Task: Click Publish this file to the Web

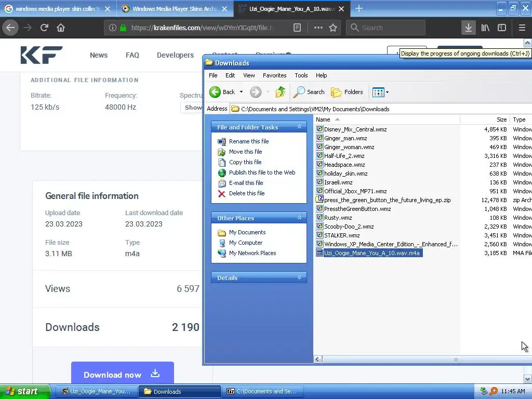Action: pyautogui.click(x=262, y=172)
